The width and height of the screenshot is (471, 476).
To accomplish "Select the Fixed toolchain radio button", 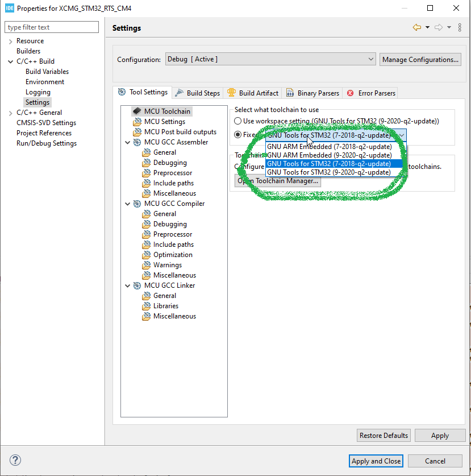I will (238, 134).
